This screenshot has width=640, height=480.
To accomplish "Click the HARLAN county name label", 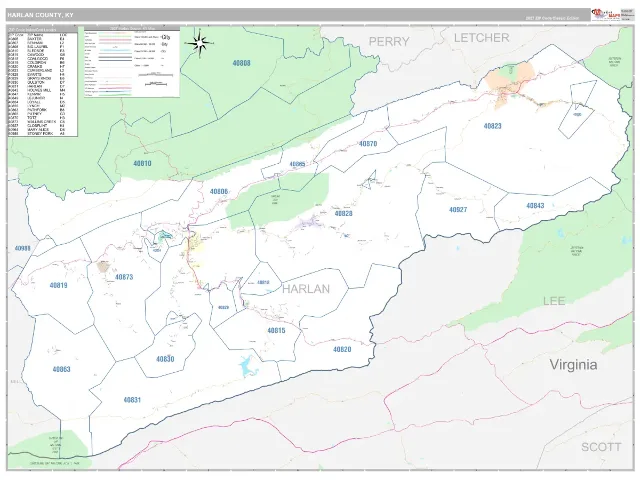I will [306, 289].
